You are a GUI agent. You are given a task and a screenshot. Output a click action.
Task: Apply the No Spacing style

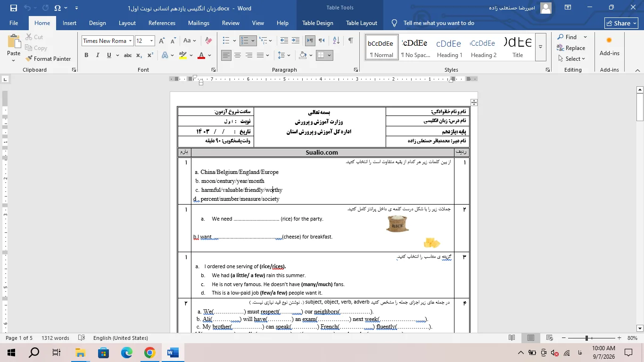[415, 47]
